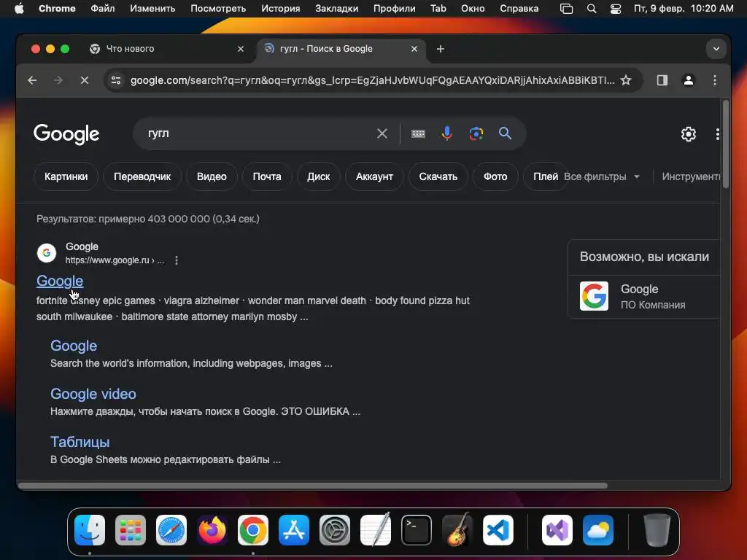
Task: Select the Видео filter chip
Action: click(x=212, y=176)
